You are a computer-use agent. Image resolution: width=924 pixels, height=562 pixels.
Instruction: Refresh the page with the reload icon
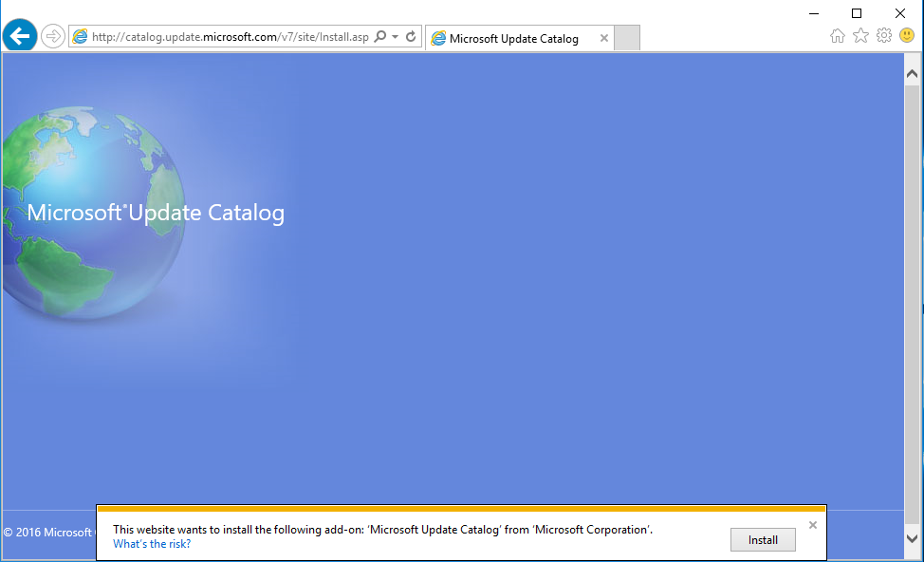[x=411, y=37]
